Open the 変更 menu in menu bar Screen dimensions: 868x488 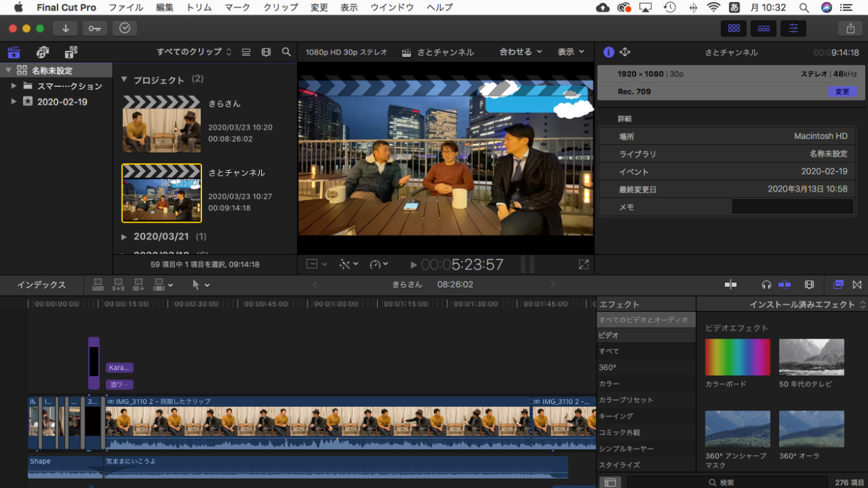point(319,8)
